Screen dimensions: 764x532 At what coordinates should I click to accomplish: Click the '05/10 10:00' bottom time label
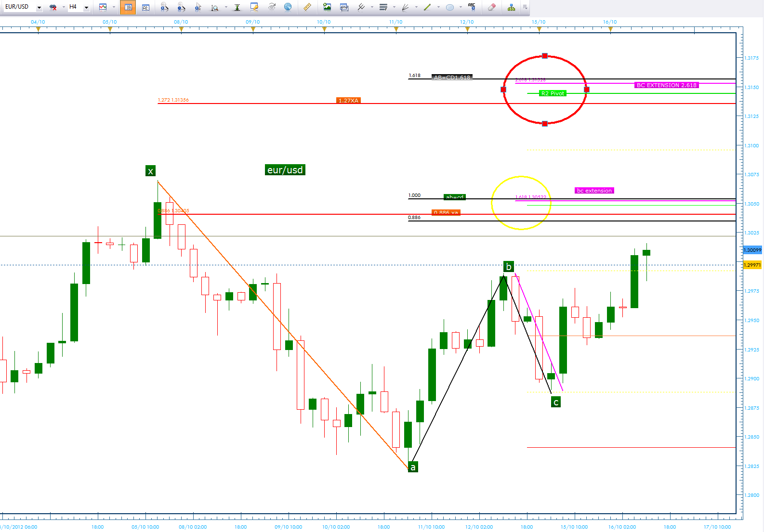tap(145, 527)
